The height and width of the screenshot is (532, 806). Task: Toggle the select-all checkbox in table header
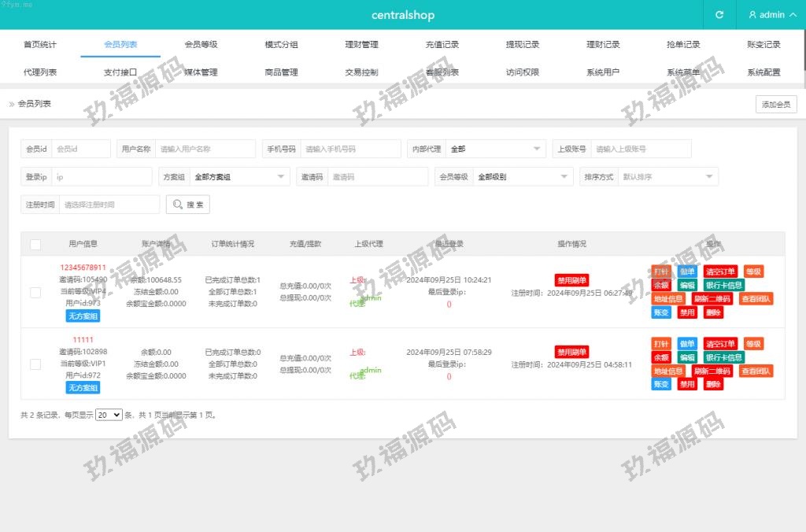(x=35, y=245)
